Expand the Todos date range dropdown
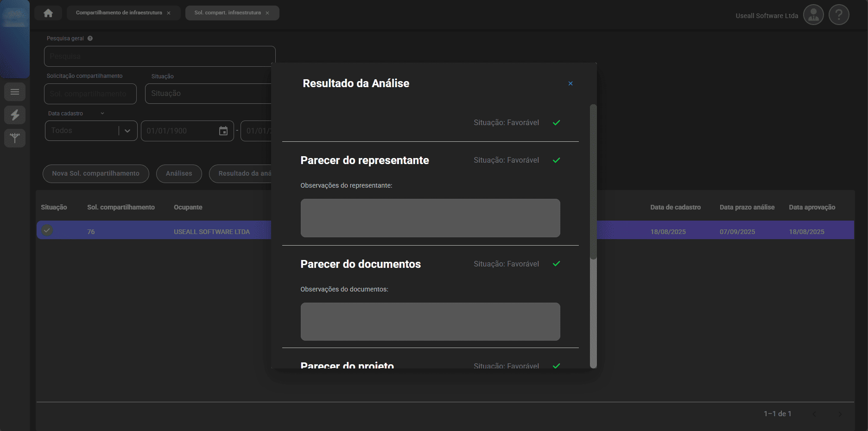868x431 pixels. click(127, 131)
